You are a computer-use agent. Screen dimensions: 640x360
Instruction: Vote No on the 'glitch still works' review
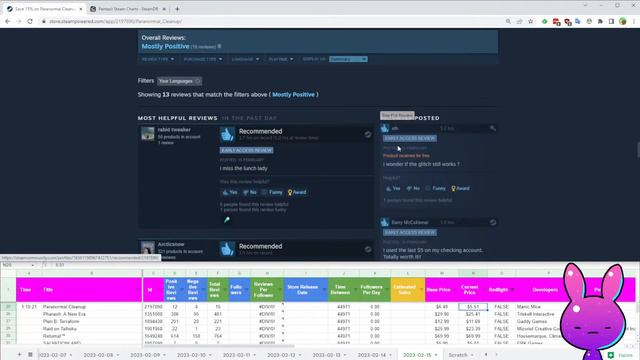pos(413,189)
